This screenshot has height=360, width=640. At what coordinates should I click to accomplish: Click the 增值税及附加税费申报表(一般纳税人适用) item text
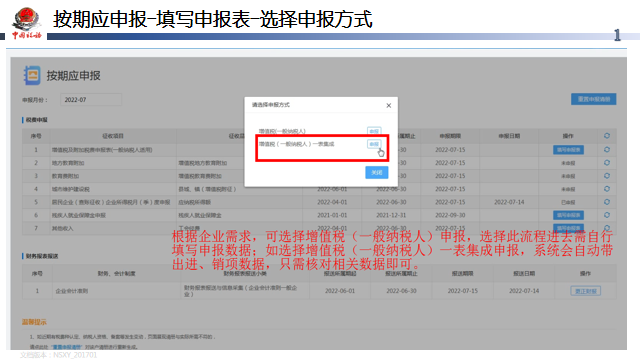[102, 150]
